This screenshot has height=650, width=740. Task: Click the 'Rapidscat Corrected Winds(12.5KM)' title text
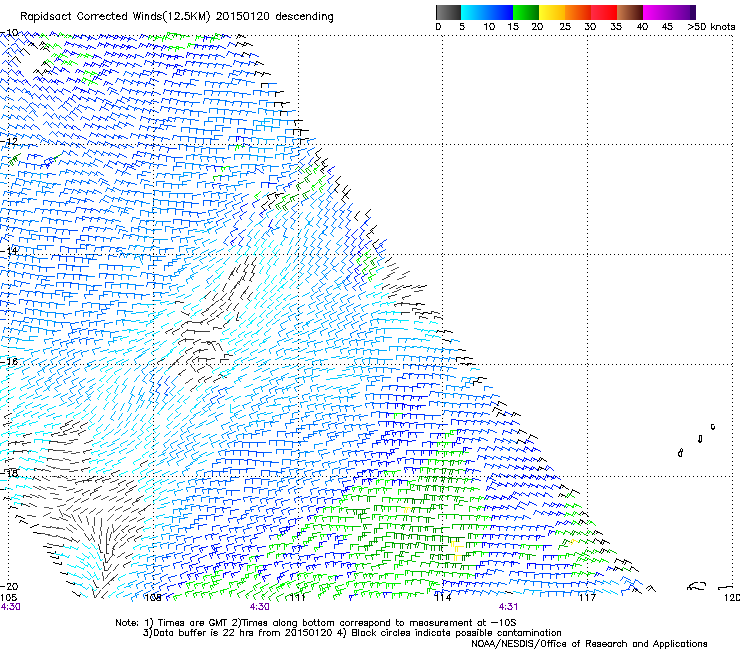click(115, 17)
